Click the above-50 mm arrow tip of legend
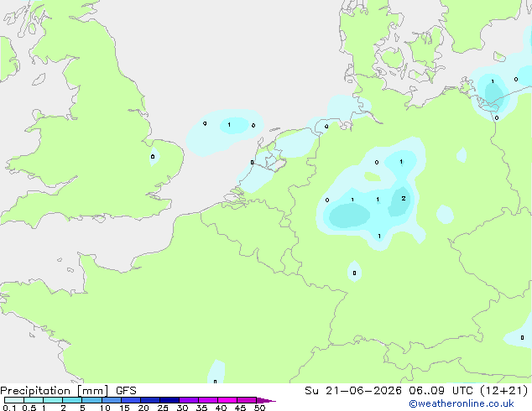Viewport: 532px width, 411px height. 266,400
